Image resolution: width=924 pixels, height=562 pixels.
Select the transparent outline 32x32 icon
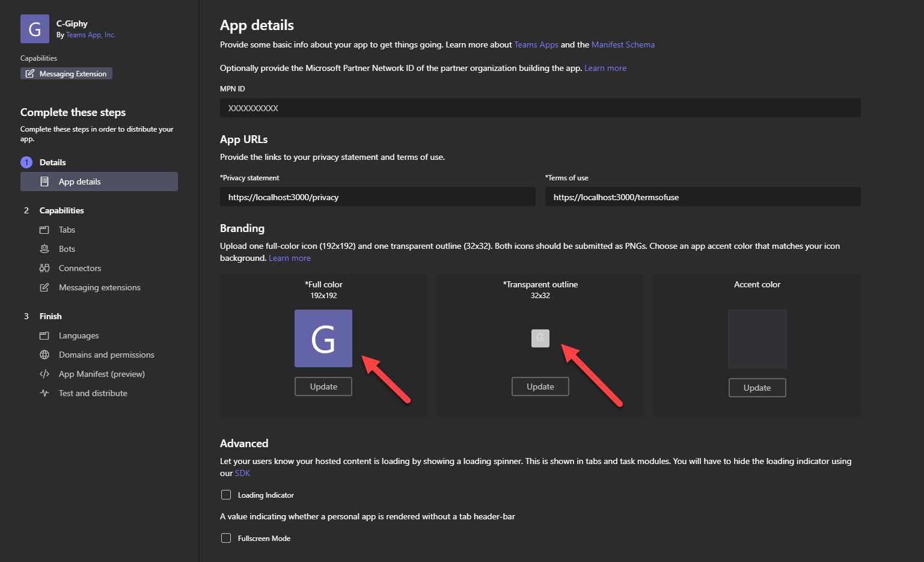[x=540, y=338]
